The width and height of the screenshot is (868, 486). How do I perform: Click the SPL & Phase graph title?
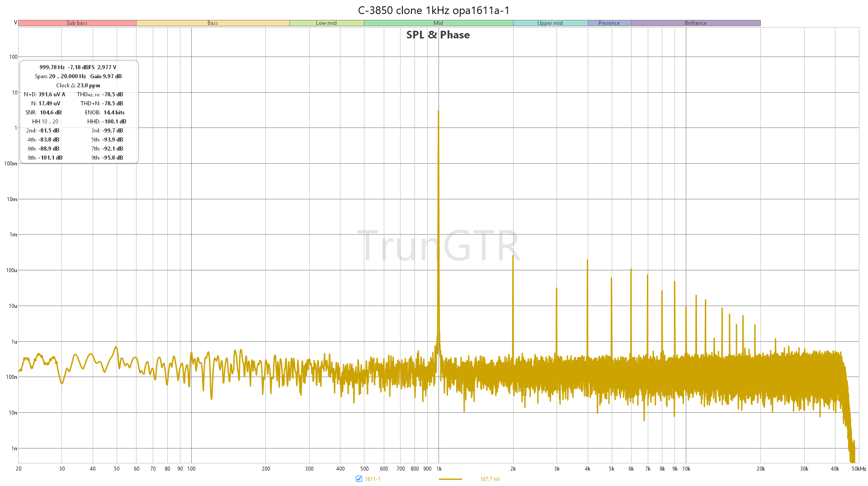(x=438, y=35)
